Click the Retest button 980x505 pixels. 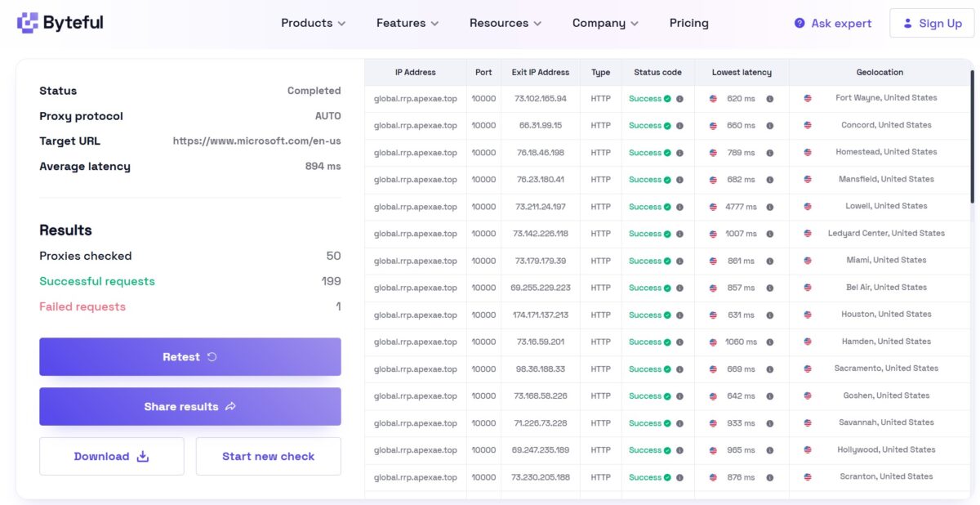190,357
